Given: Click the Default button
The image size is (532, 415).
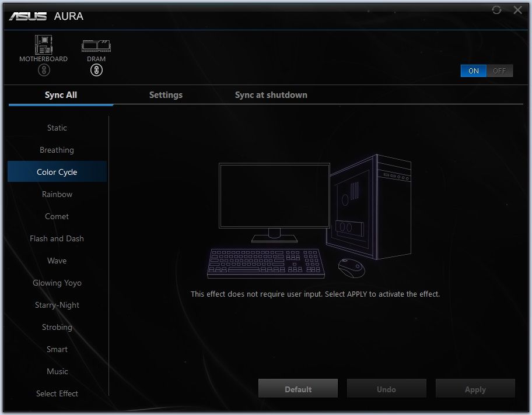Looking at the screenshot, I should point(298,389).
